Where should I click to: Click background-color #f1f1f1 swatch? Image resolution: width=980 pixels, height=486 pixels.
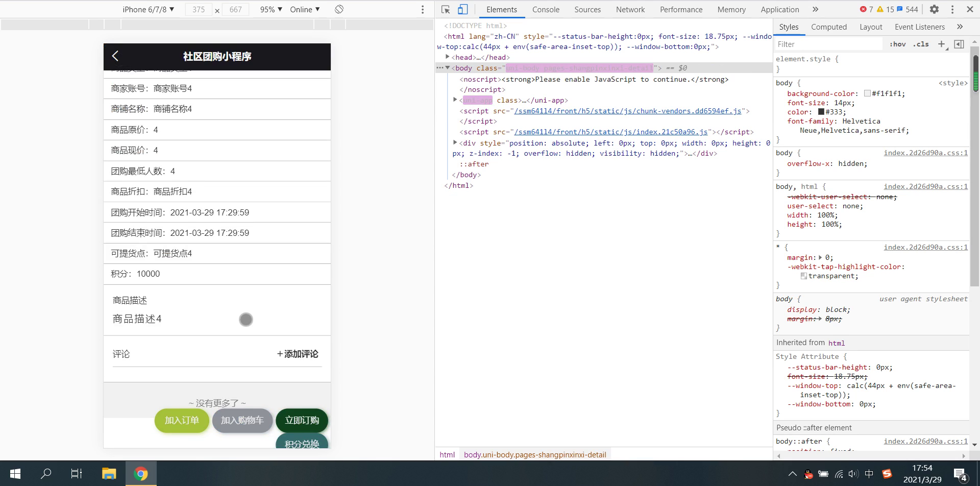click(x=867, y=93)
